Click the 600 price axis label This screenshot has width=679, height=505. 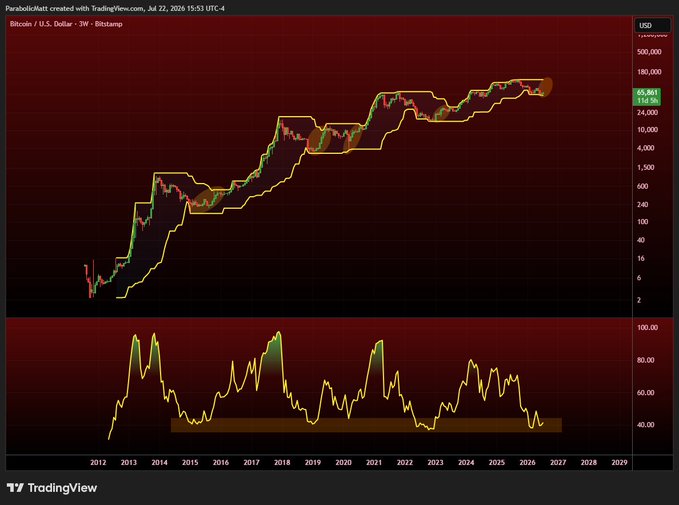click(643, 186)
